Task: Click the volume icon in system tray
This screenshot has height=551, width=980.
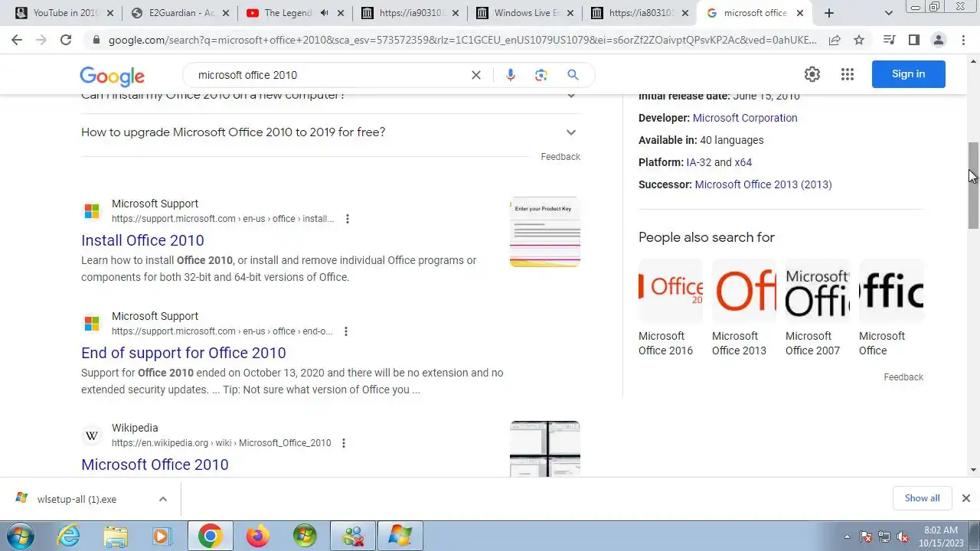Action: coord(903,536)
